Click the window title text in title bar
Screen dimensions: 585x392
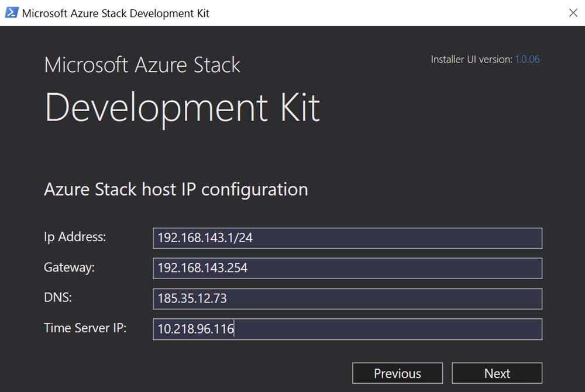[x=115, y=13]
